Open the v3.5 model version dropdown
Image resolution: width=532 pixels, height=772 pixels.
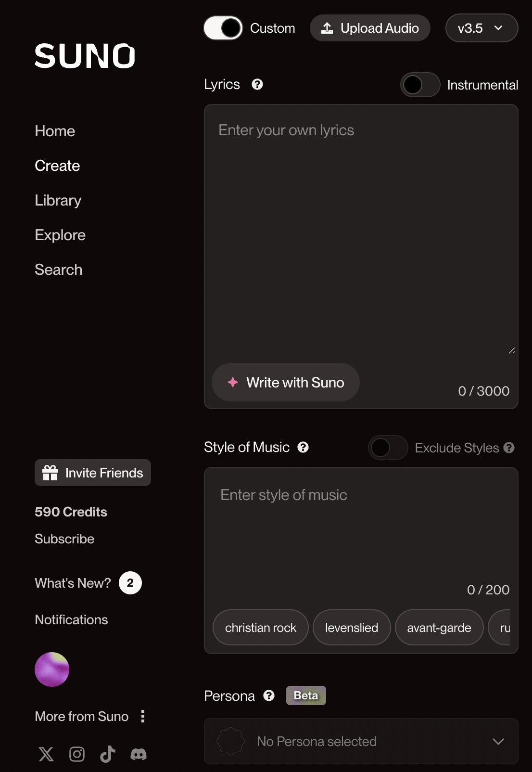(x=481, y=28)
